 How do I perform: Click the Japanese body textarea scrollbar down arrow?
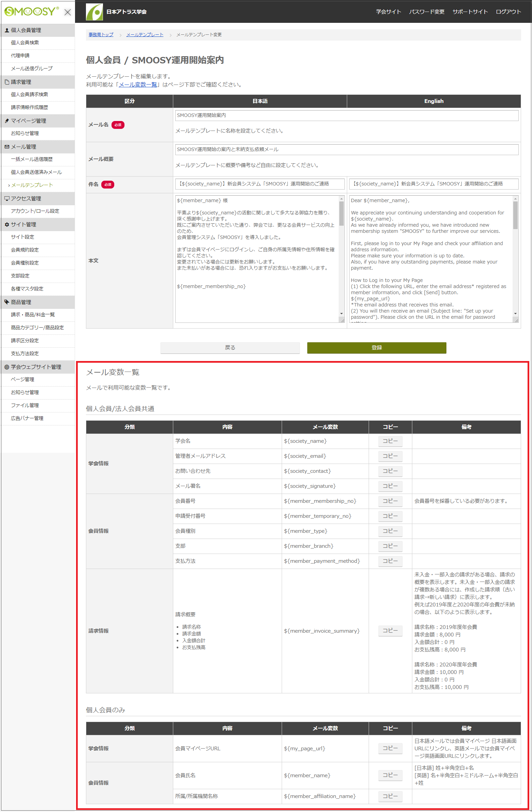pos(342,314)
